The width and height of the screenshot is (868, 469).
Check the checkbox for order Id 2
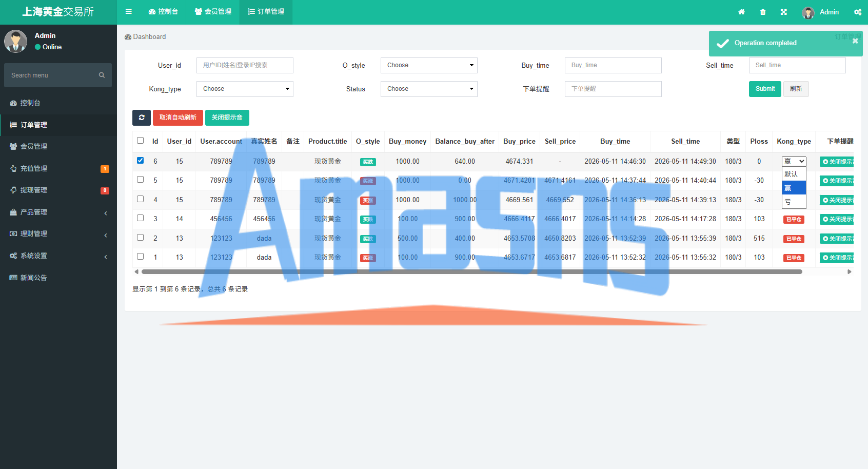140,237
